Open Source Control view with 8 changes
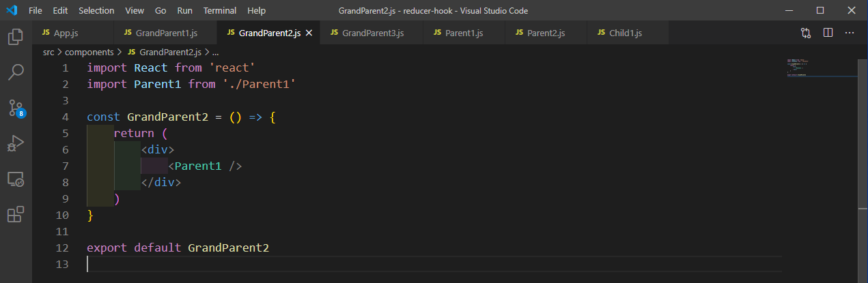This screenshot has width=868, height=283. [x=16, y=108]
